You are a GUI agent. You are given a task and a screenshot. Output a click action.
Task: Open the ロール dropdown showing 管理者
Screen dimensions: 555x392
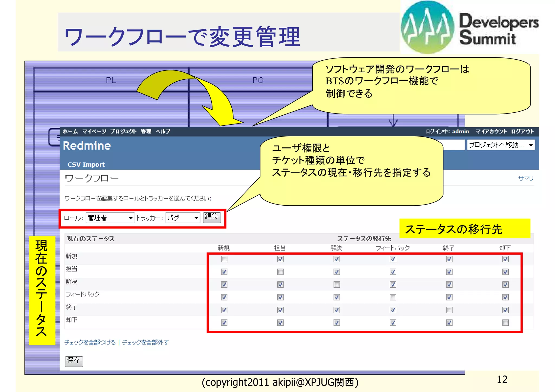click(x=110, y=218)
